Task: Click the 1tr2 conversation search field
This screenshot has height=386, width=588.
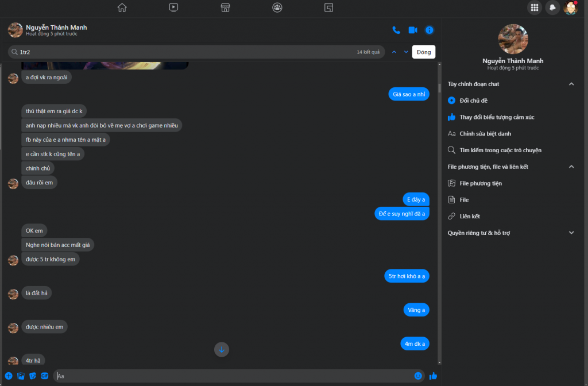Action: (184, 52)
